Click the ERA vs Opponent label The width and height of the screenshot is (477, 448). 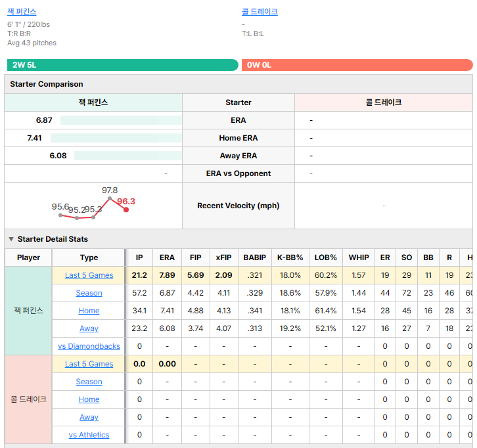click(238, 173)
